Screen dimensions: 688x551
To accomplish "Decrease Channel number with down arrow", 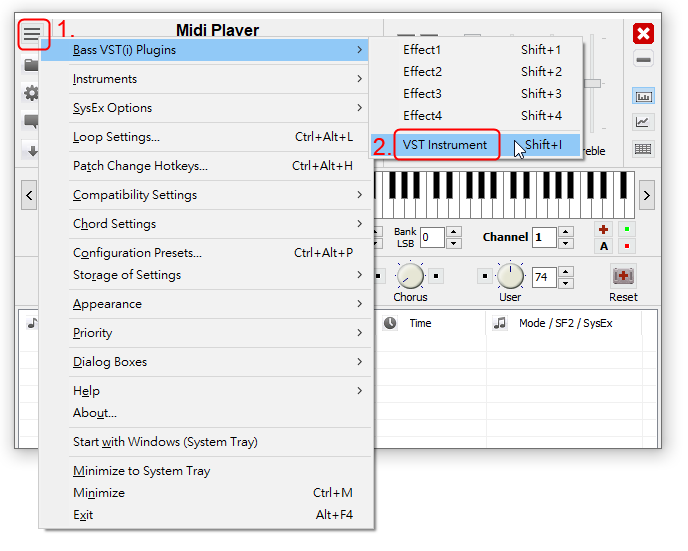I will point(566,243).
